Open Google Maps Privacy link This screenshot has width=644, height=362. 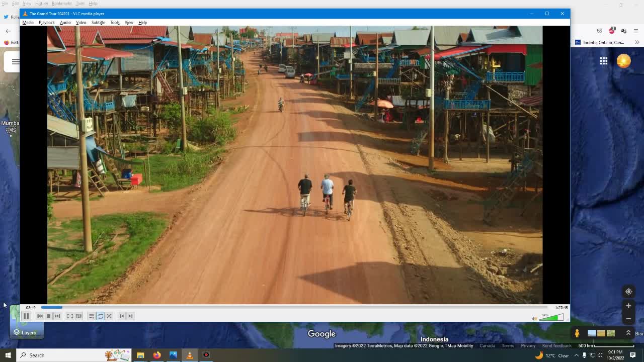pyautogui.click(x=528, y=346)
